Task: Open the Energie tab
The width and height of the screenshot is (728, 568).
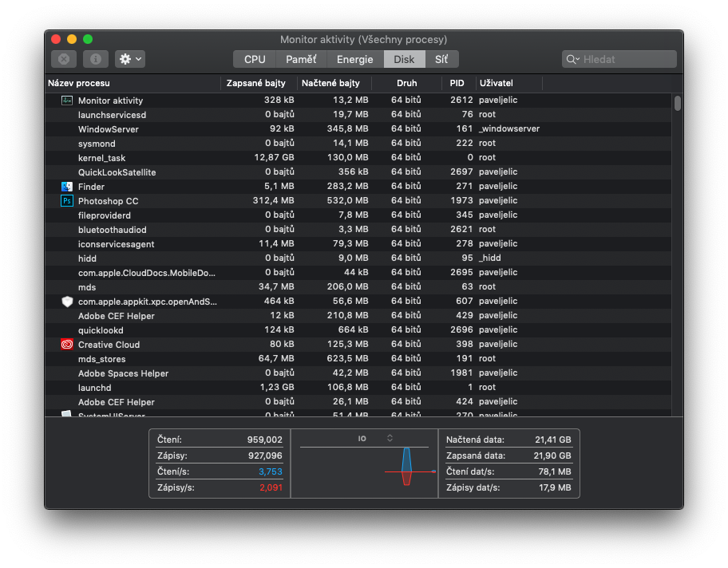Action: point(354,59)
